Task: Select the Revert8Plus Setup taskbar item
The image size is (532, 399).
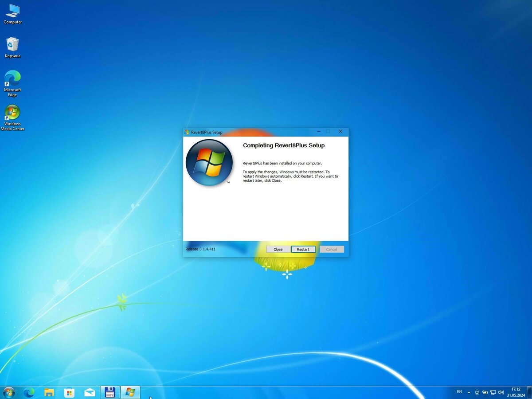Action: point(130,392)
